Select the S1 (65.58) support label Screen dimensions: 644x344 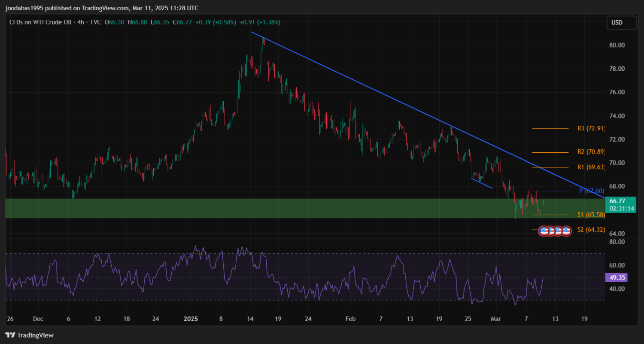point(591,215)
